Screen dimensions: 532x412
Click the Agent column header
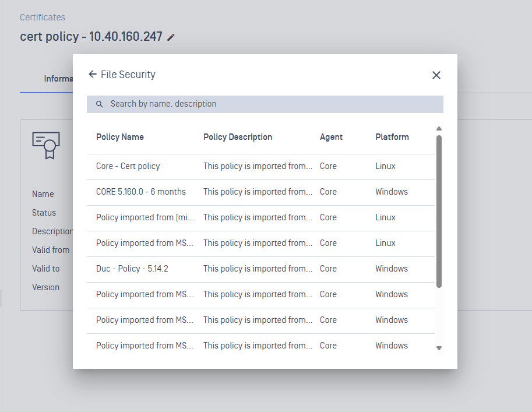[331, 137]
